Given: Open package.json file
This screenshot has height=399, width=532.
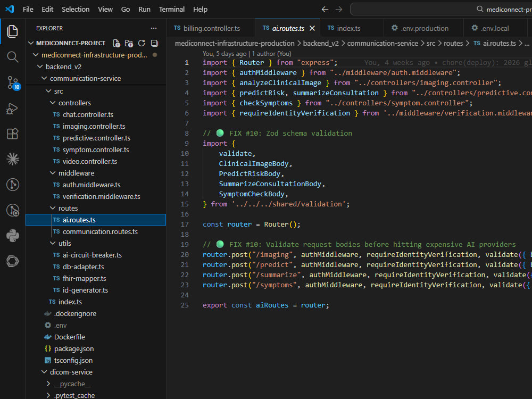Looking at the screenshot, I should click(x=73, y=349).
